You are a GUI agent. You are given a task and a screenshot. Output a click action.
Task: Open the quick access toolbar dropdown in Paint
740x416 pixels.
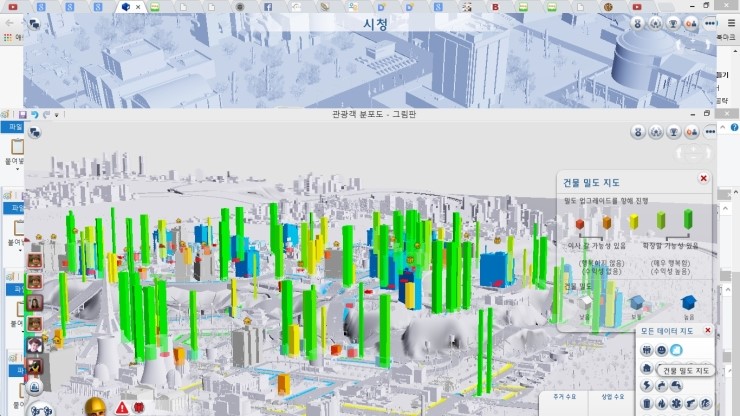(x=56, y=115)
